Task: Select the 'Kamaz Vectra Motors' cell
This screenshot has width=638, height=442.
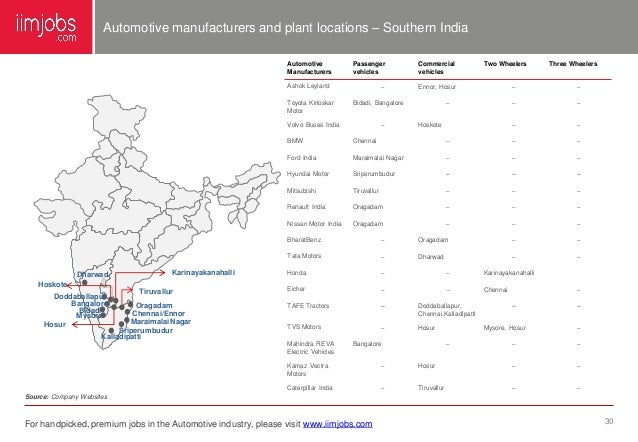Action: pos(307,370)
